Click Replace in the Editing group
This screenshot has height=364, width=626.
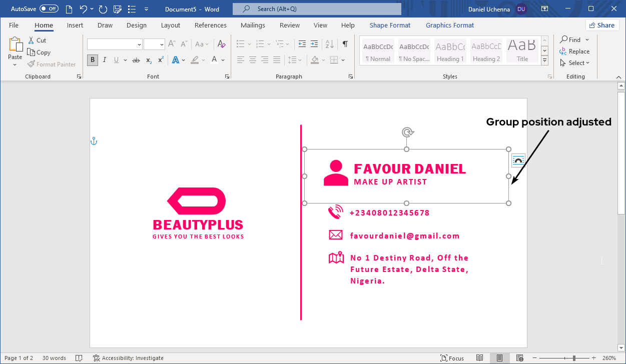[575, 51]
